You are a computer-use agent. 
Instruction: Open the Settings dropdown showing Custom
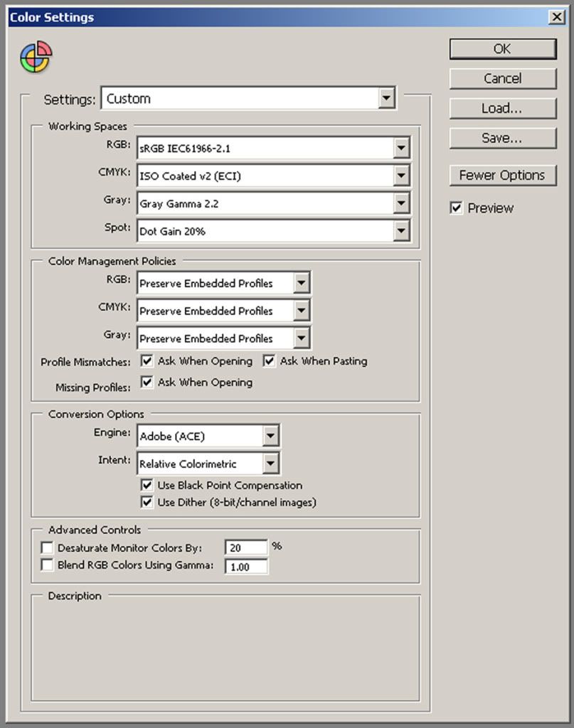pyautogui.click(x=388, y=98)
